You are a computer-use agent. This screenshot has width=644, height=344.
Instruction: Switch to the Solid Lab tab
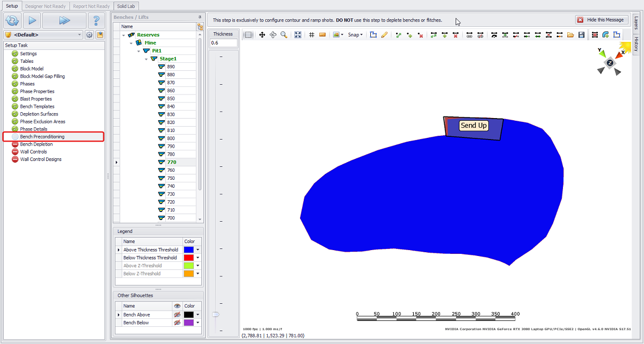coord(127,6)
